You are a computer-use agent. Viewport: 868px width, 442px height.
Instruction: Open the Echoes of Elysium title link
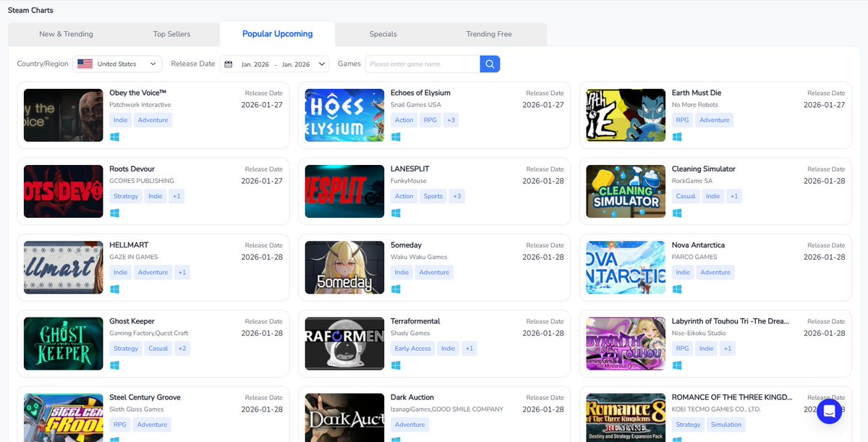(x=420, y=93)
